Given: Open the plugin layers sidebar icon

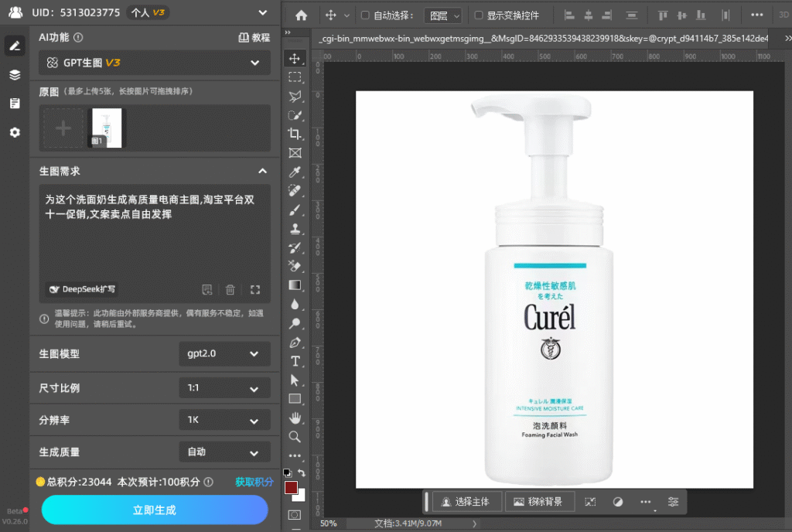Looking at the screenshot, I should click(x=15, y=75).
